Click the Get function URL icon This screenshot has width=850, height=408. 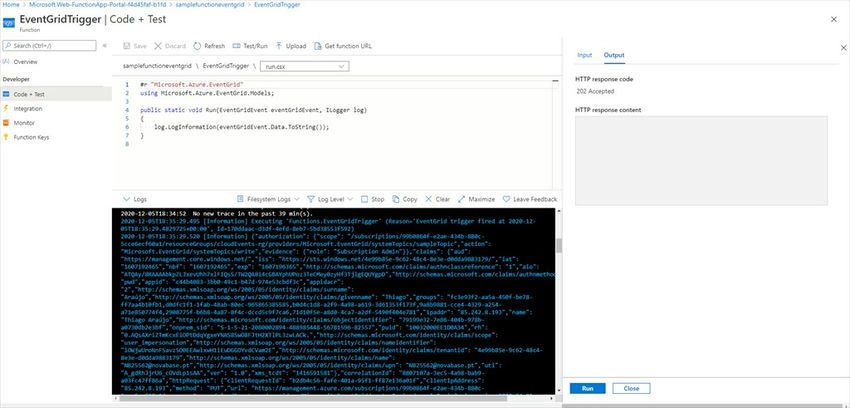(x=318, y=46)
